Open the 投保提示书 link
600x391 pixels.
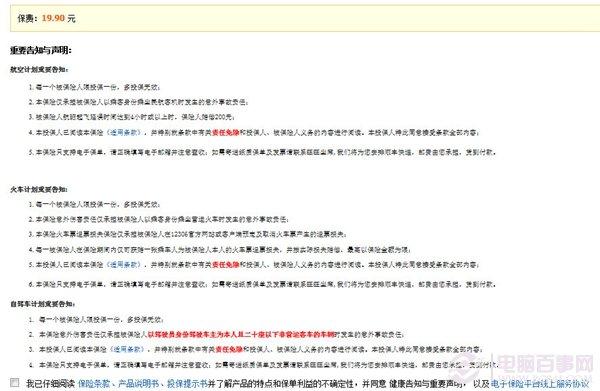click(187, 383)
